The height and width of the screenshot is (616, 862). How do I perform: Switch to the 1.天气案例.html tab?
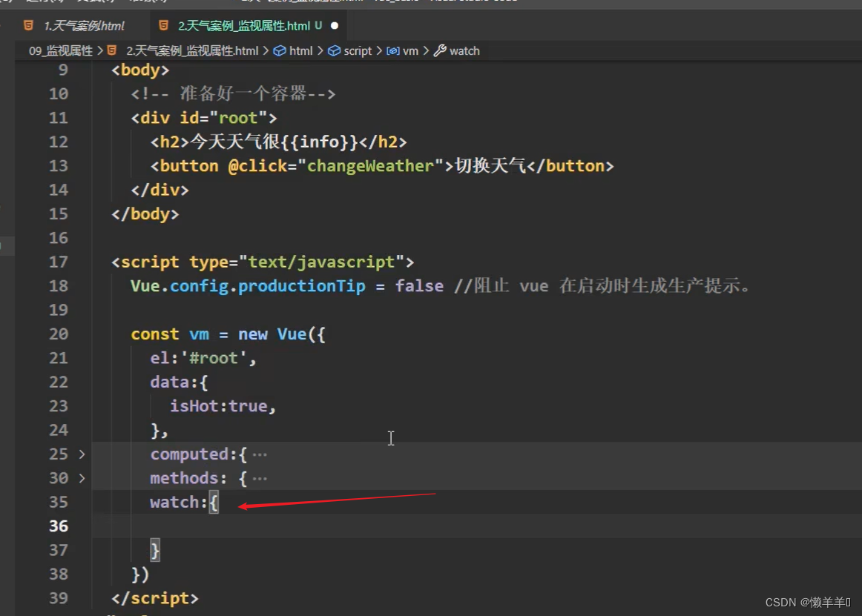(83, 26)
